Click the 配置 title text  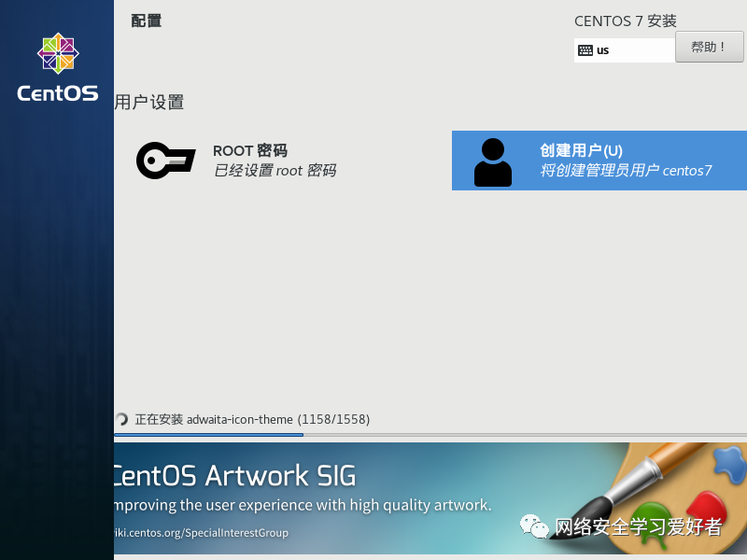147,21
